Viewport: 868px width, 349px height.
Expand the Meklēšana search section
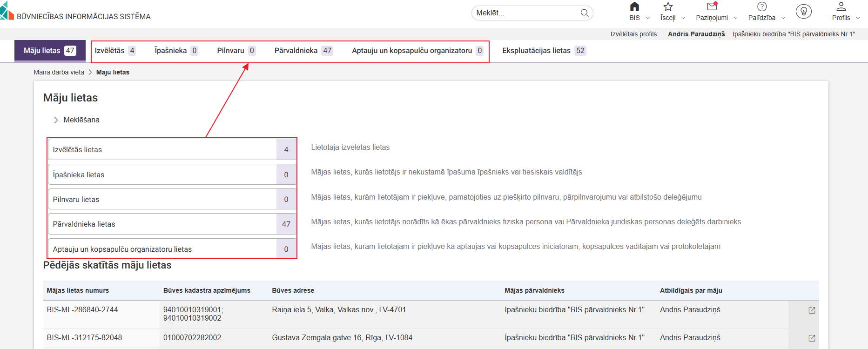pyautogui.click(x=56, y=120)
